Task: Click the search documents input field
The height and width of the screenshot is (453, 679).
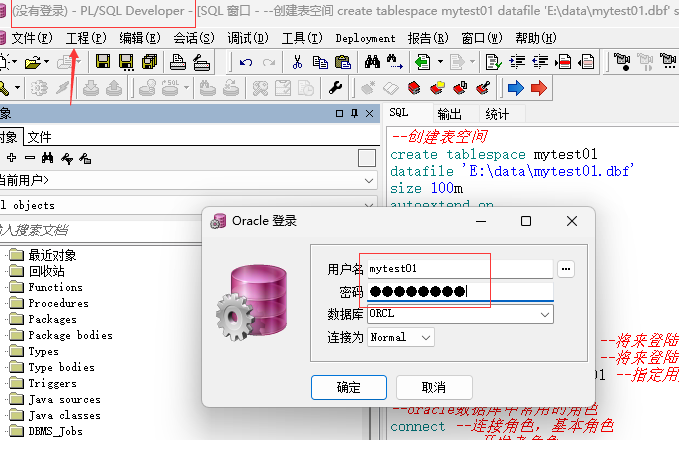Action: (x=100, y=230)
